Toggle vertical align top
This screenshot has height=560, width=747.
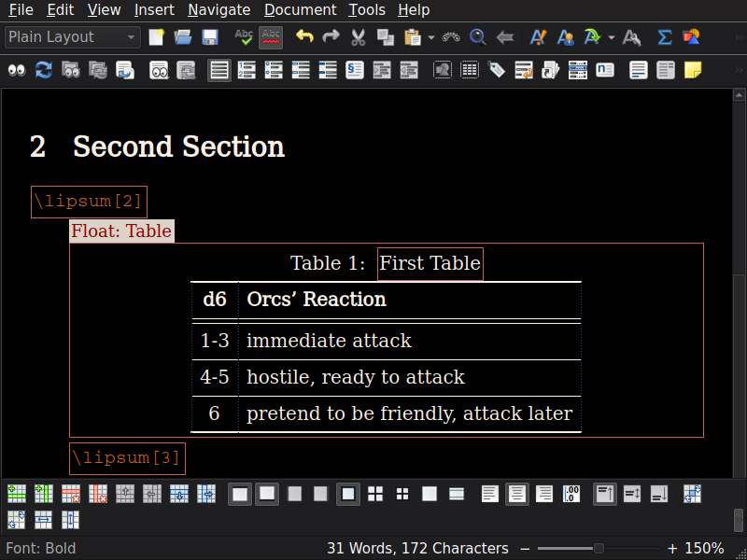[x=605, y=494]
